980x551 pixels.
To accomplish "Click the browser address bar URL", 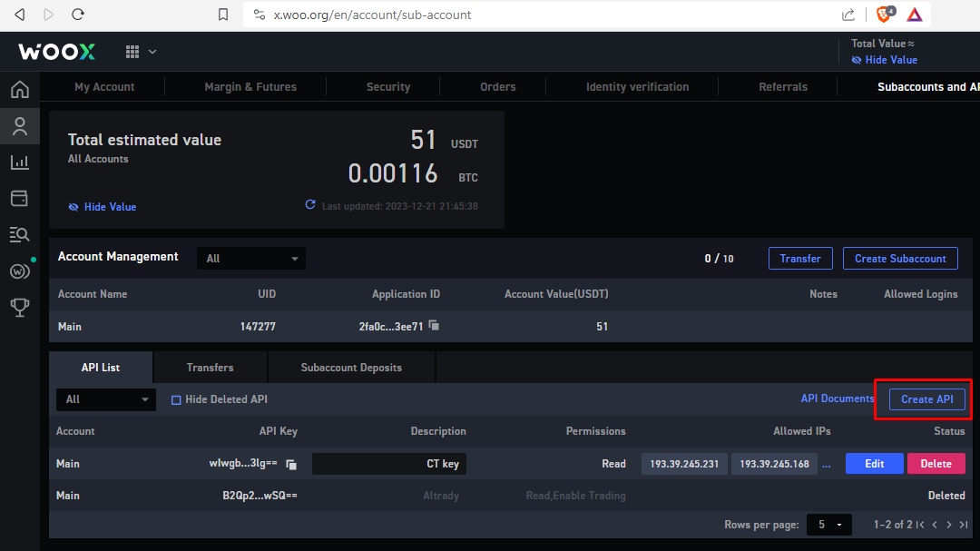I will pos(372,15).
